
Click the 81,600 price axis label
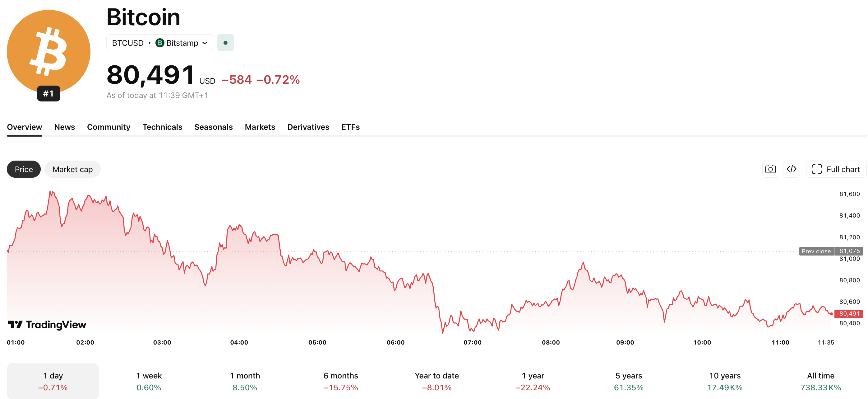pos(849,194)
